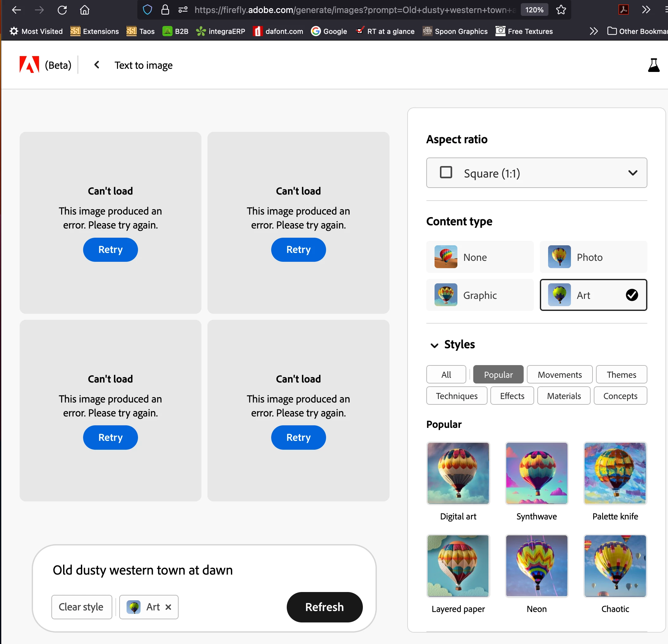Switch to the Movements styles tab
The image size is (668, 644).
[x=559, y=375]
